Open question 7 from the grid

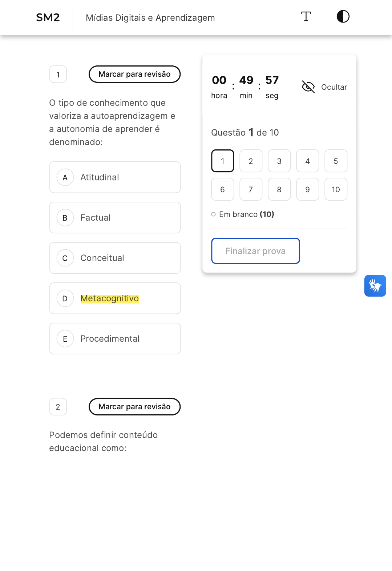(x=251, y=189)
